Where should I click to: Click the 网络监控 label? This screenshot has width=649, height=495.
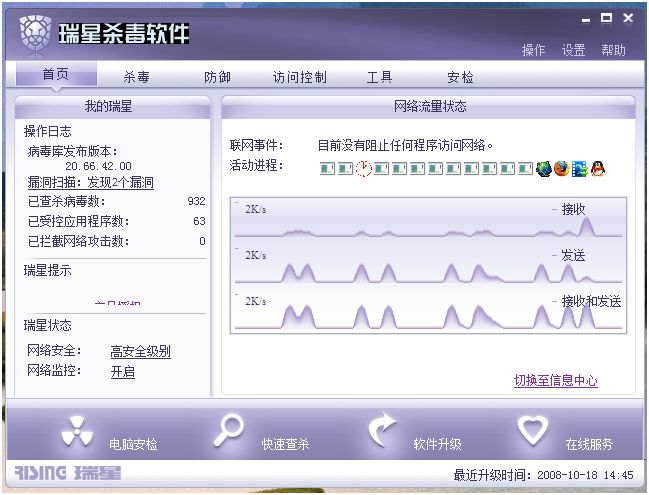54,370
